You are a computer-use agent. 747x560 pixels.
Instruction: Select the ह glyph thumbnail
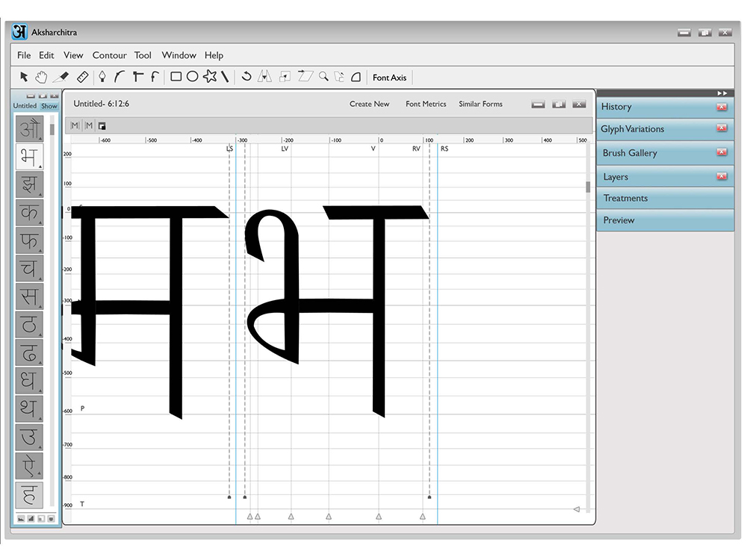[x=29, y=495]
